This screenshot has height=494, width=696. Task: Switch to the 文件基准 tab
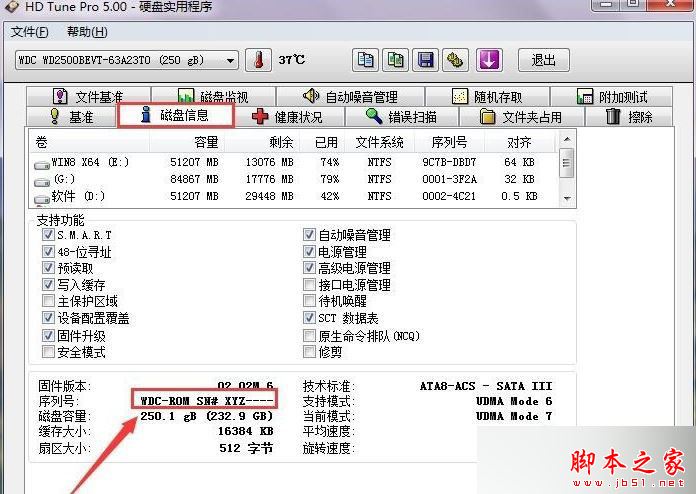click(89, 96)
